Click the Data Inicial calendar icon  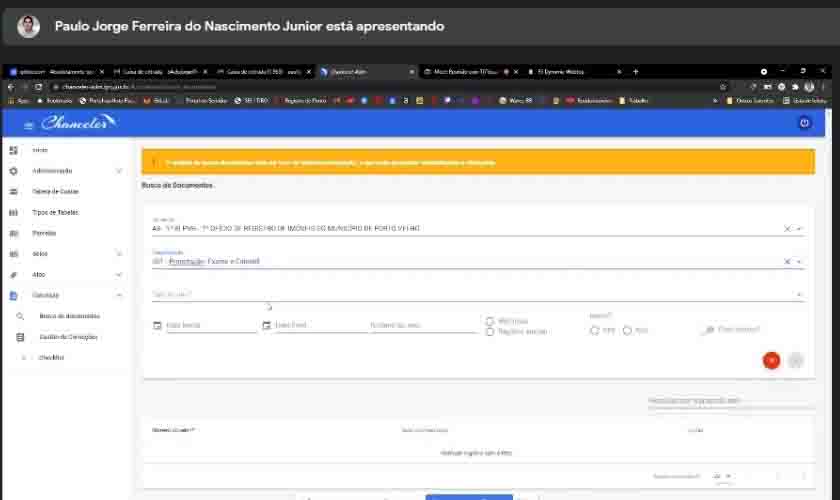click(157, 325)
